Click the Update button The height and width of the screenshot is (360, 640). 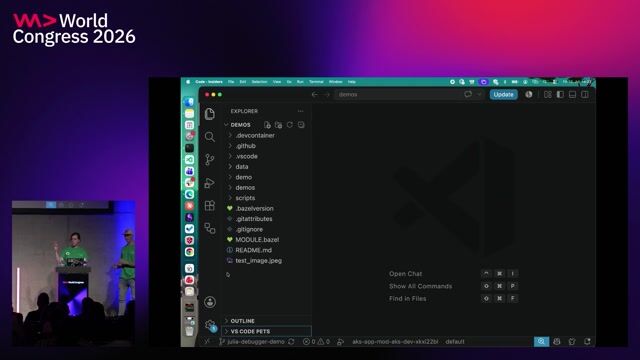pos(503,94)
